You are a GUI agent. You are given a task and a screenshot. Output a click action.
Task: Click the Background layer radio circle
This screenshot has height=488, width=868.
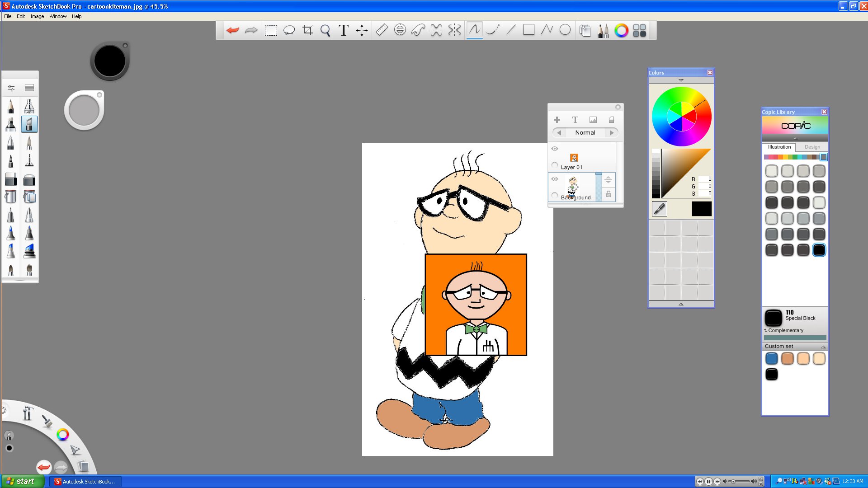(555, 195)
